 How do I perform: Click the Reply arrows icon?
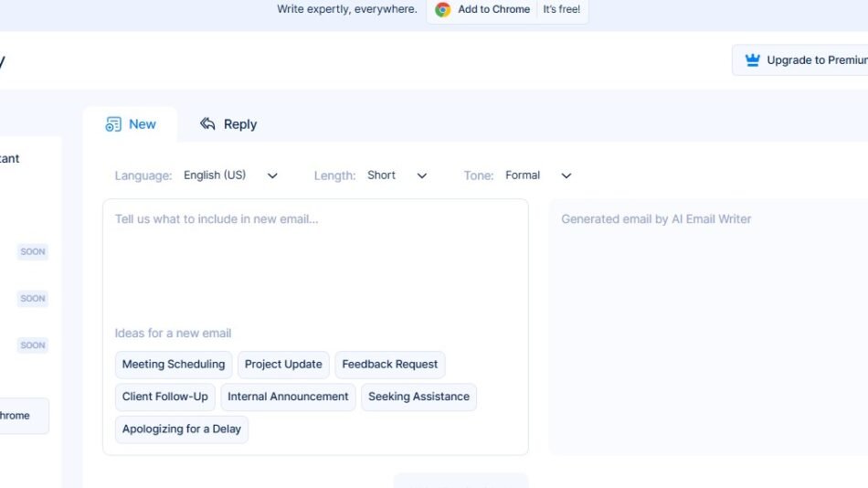pos(207,123)
